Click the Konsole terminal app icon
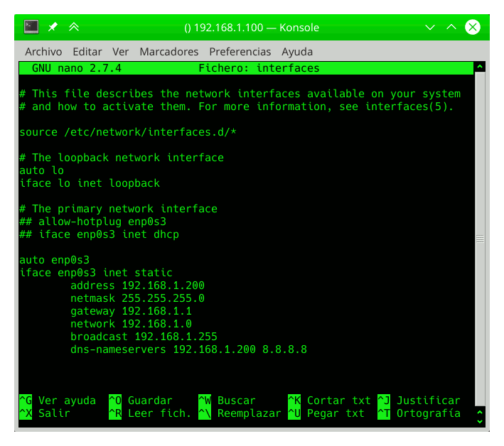The width and height of the screenshot is (504, 446). tap(31, 27)
